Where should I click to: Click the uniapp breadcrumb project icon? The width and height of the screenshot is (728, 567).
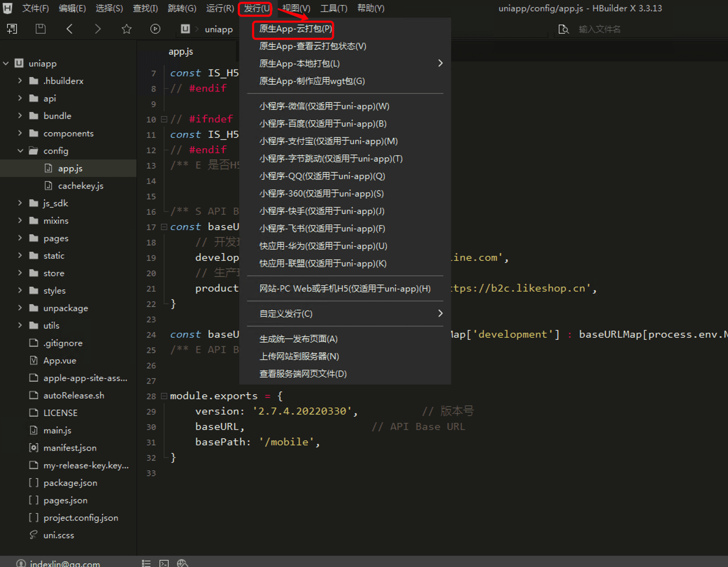coord(185,29)
